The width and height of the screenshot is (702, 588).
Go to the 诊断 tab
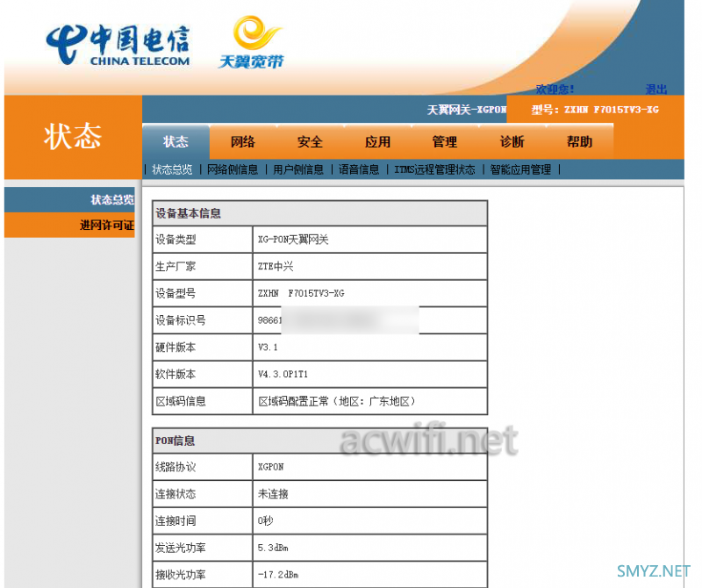512,142
